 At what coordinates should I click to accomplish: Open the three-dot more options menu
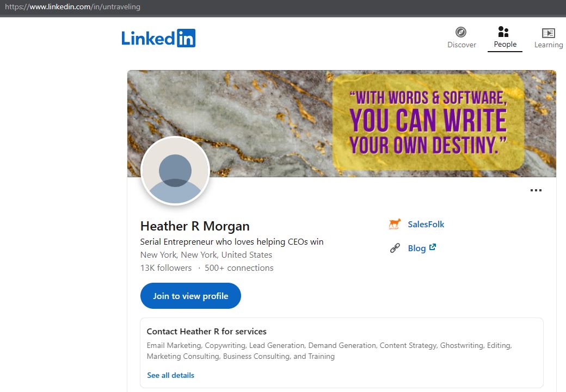pyautogui.click(x=536, y=190)
